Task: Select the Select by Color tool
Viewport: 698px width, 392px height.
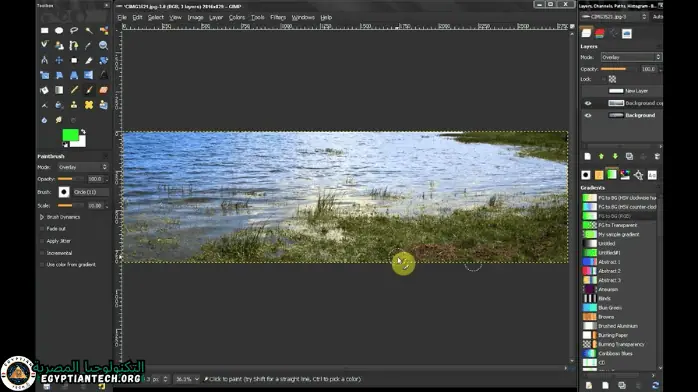Action: click(x=104, y=31)
